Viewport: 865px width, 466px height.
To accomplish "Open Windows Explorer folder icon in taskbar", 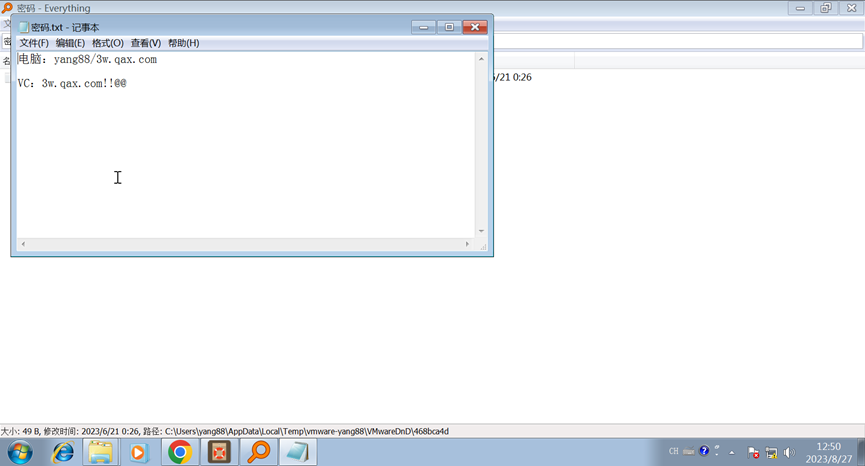I will [100, 452].
